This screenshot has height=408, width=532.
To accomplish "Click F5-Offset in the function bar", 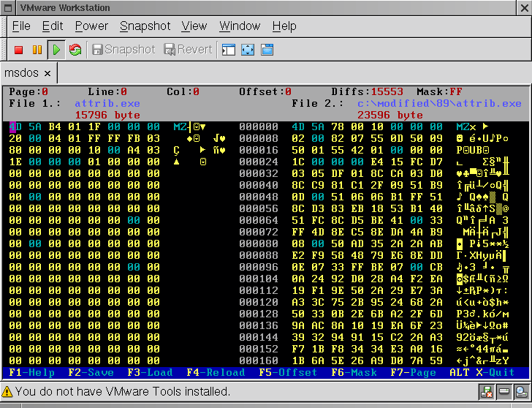I will pos(288,372).
